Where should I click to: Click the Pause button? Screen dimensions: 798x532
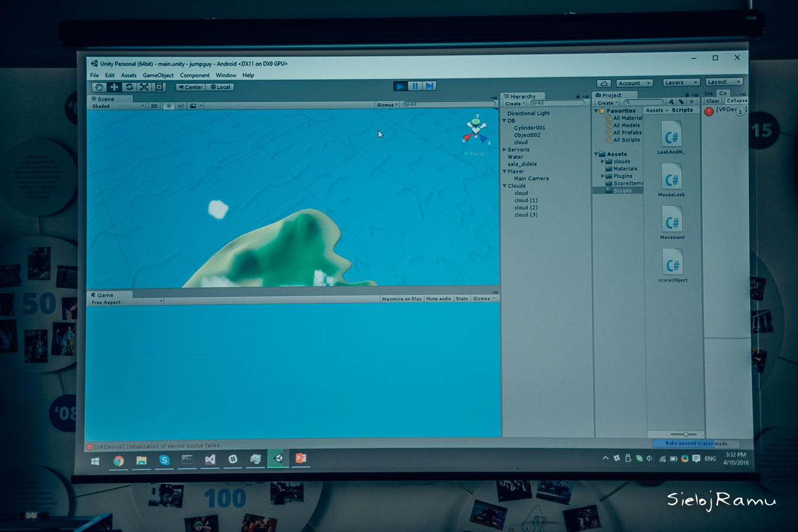click(x=415, y=86)
